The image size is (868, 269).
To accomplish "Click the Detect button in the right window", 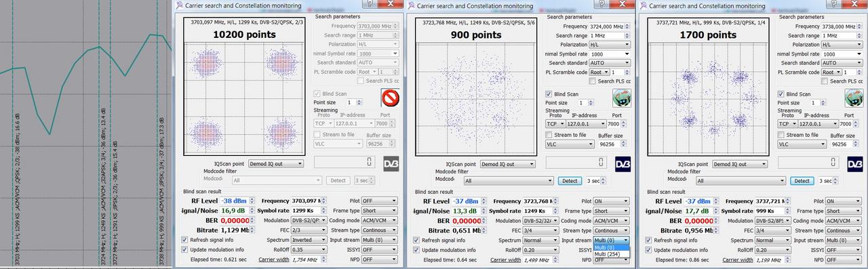I will pos(802,181).
